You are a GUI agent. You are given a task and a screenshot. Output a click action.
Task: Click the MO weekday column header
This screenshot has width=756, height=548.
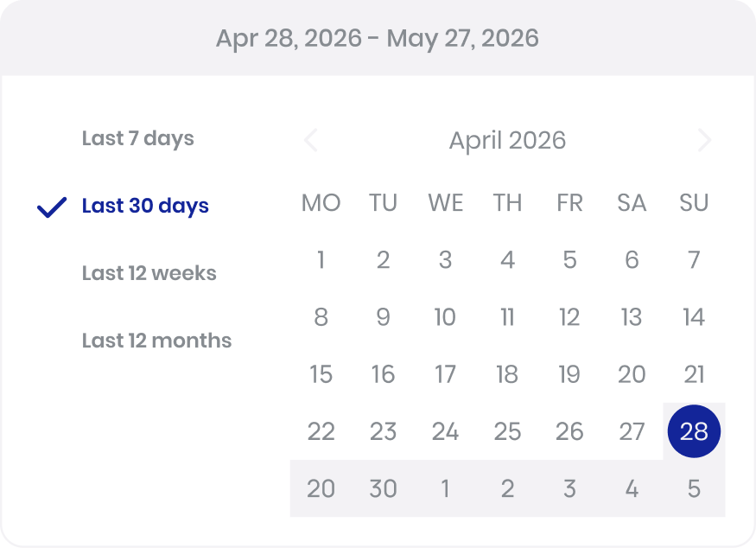pos(321,203)
